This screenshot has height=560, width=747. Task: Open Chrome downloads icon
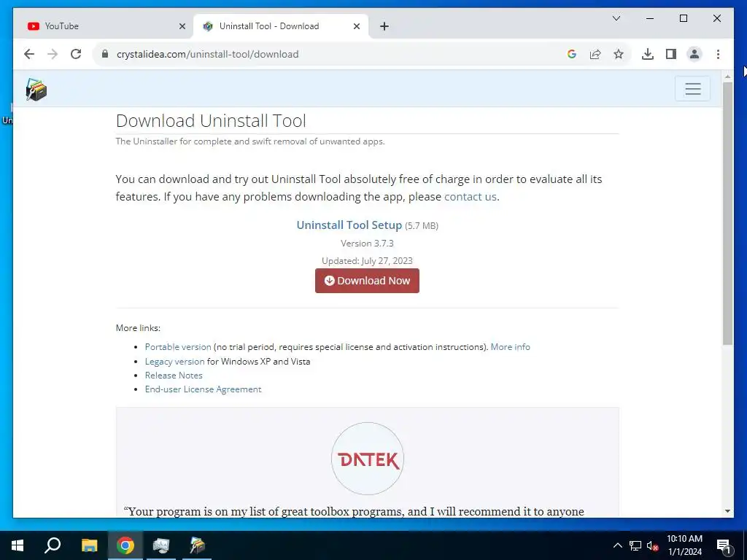[x=648, y=54]
